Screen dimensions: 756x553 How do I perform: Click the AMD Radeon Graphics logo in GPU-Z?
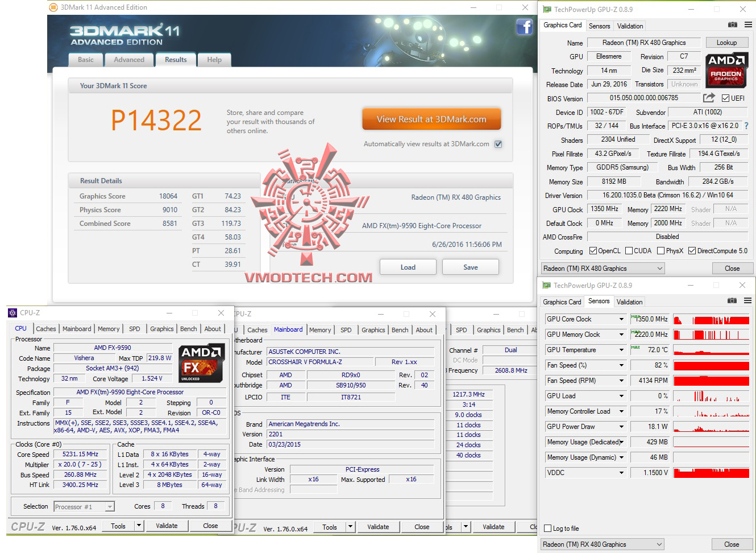pyautogui.click(x=726, y=71)
